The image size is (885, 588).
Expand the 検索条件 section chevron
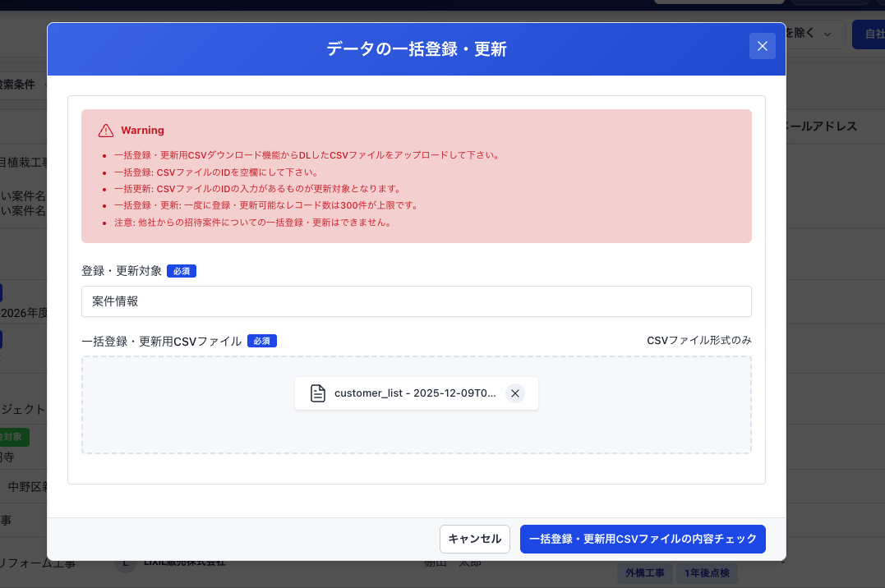47,84
